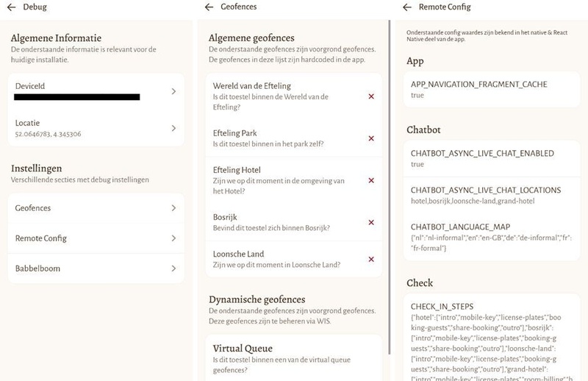
Task: Click 'Bevind dit toestel zich binnen Bosrijk?'
Action: click(x=271, y=228)
